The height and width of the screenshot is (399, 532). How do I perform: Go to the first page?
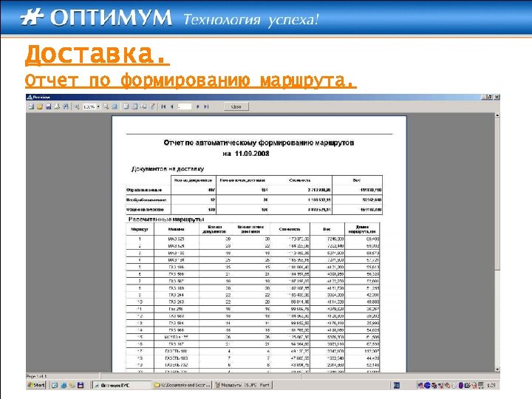(x=163, y=106)
